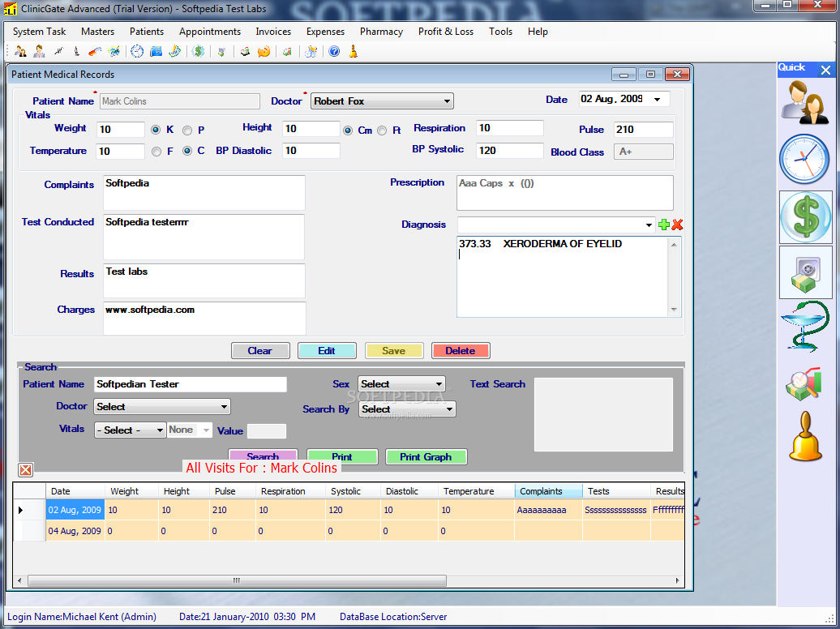Image resolution: width=840 pixels, height=629 pixels.
Task: Click the notepad with pencil toolbar icon
Action: [x=174, y=51]
